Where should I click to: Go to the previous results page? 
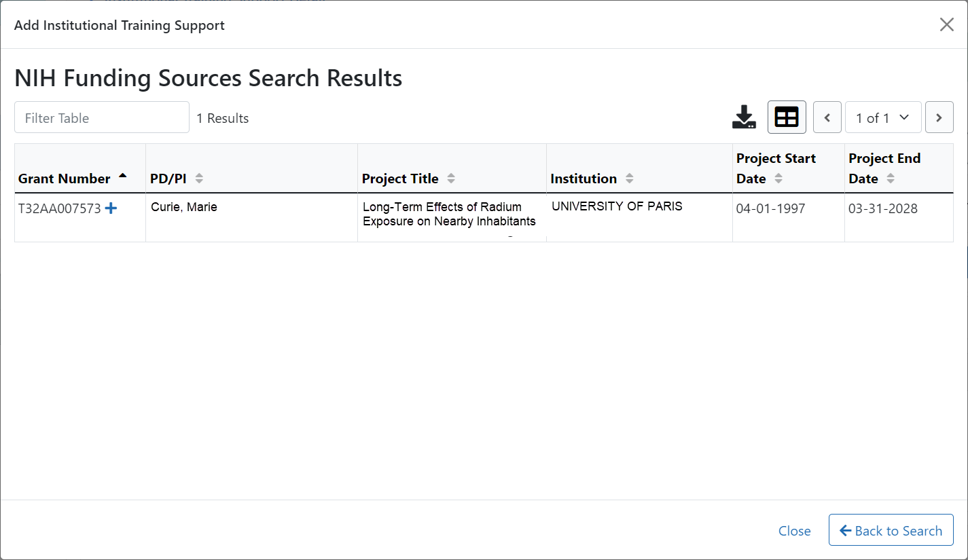coord(827,117)
